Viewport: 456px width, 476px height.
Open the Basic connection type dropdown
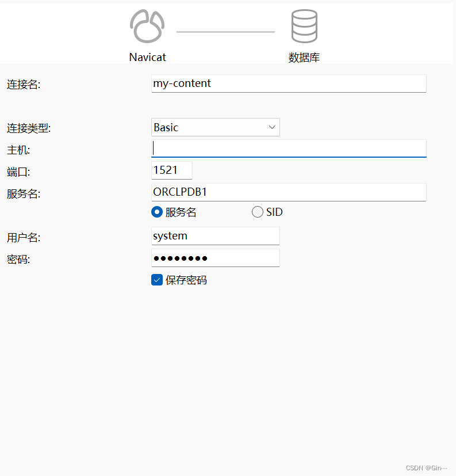pyautogui.click(x=215, y=127)
